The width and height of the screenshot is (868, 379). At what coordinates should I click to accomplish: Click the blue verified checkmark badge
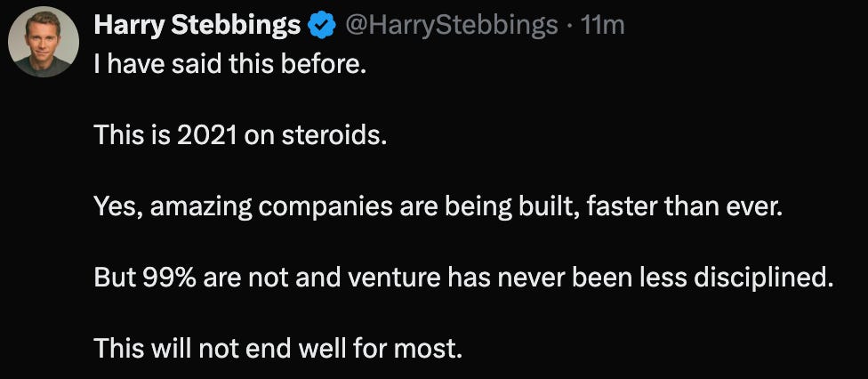click(x=322, y=26)
